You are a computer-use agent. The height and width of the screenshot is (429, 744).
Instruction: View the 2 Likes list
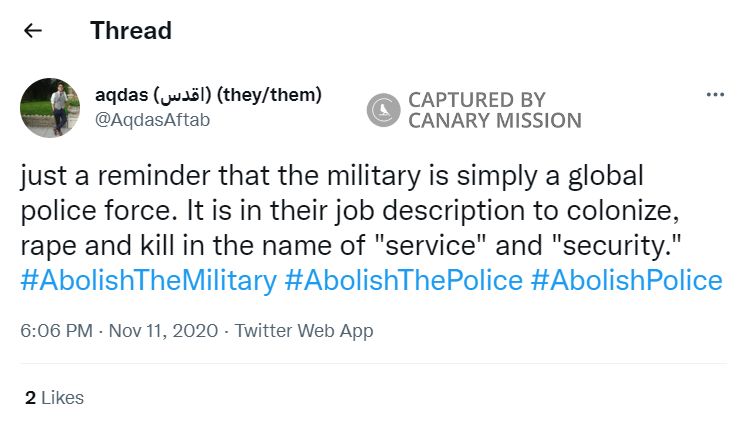(x=54, y=398)
